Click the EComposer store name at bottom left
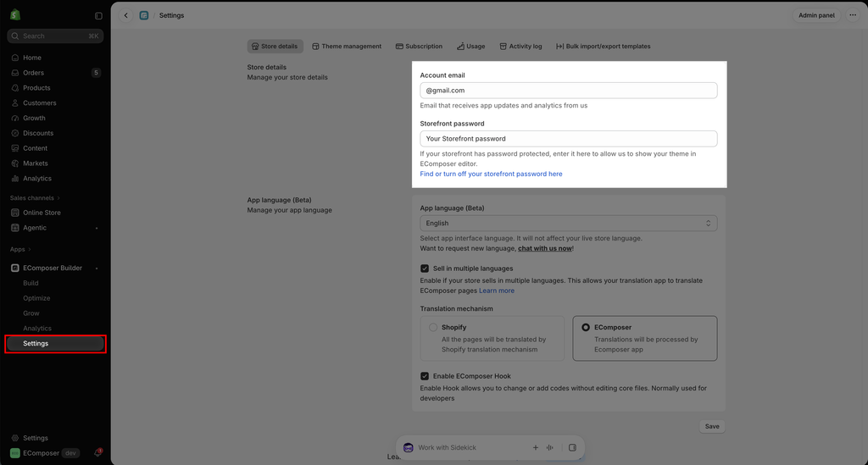 pyautogui.click(x=41, y=453)
